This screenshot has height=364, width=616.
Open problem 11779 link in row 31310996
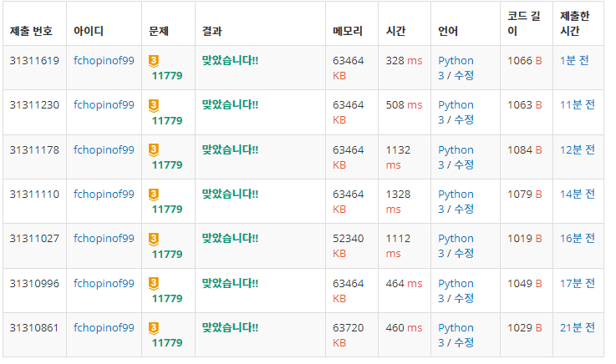(167, 298)
